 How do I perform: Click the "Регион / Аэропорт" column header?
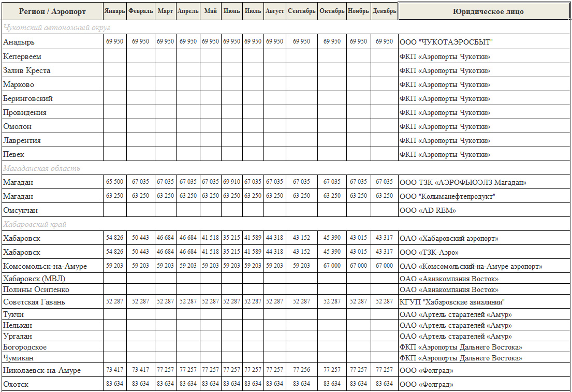tap(52, 11)
